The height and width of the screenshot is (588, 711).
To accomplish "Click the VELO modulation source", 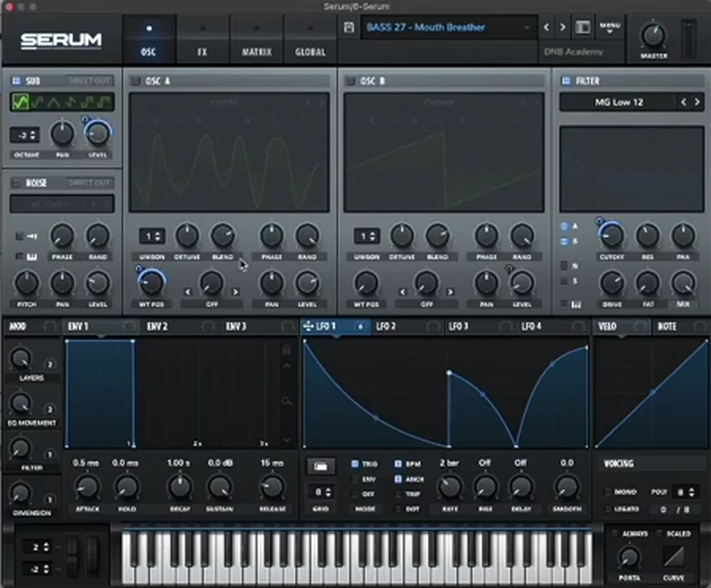I will [x=622, y=326].
